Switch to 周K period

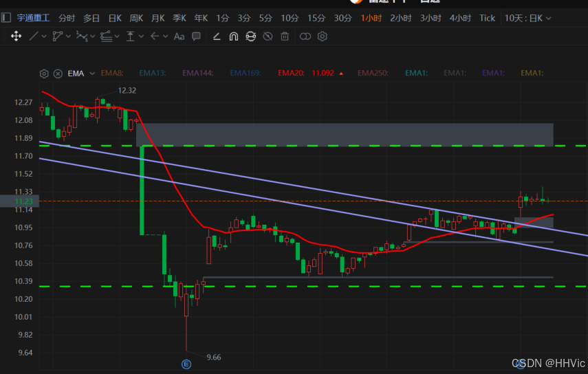(x=136, y=18)
